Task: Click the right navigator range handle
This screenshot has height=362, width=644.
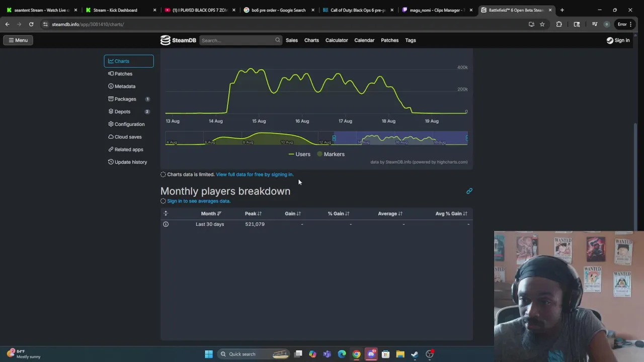Action: [467, 138]
